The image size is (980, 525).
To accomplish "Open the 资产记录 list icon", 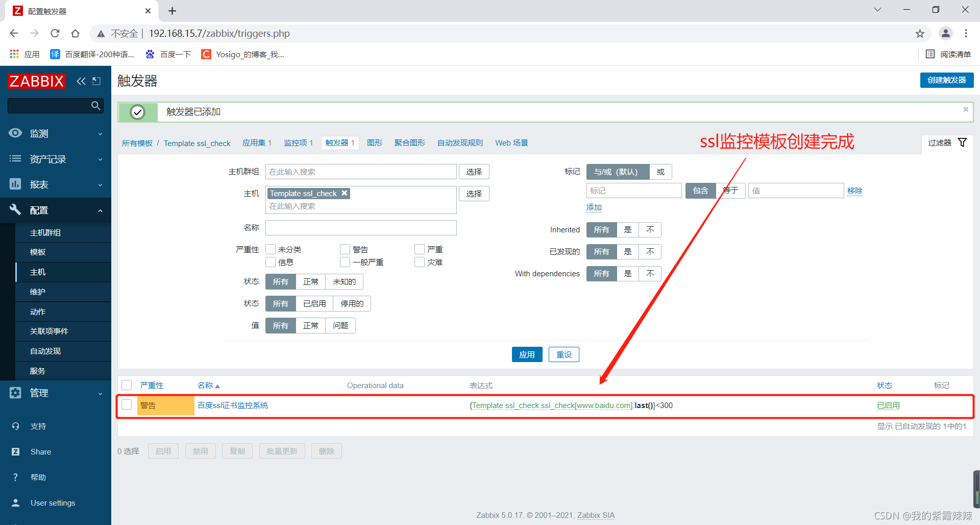I will pos(15,159).
